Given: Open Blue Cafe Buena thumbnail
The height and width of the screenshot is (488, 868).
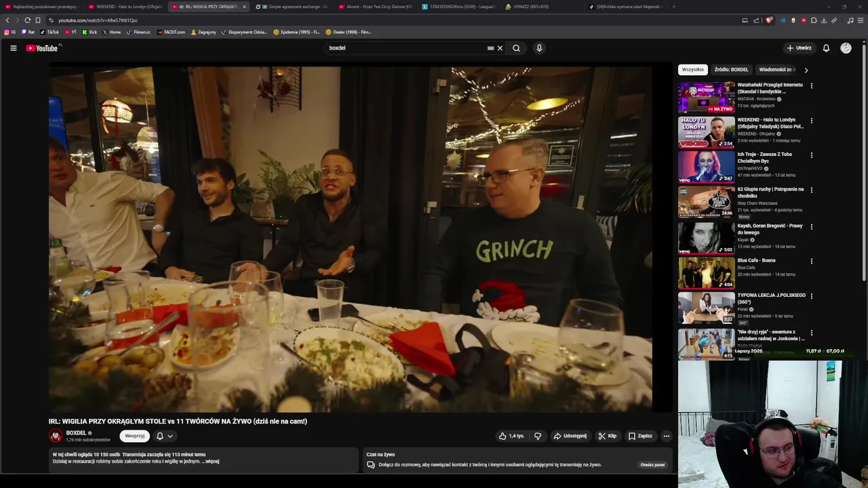Looking at the screenshot, I should [x=706, y=272].
